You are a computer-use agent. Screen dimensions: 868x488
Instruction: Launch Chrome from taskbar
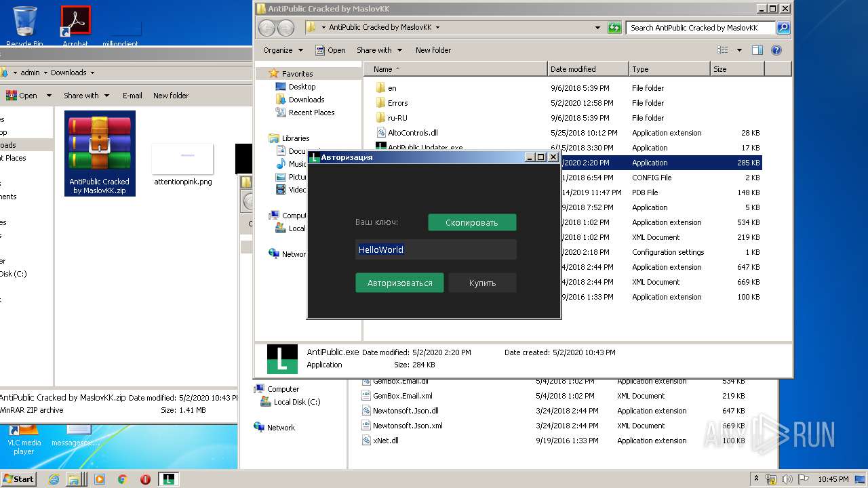[122, 479]
